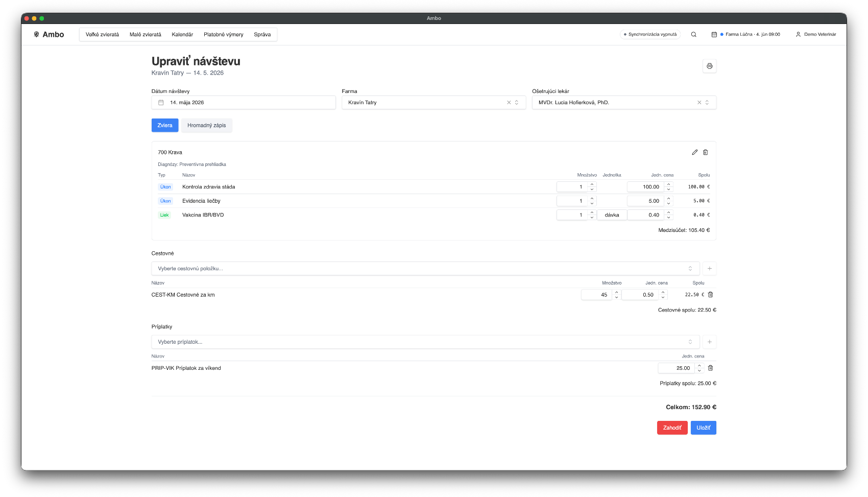Click quantity stepper for Vakcína IBR/BVD
The image size is (868, 497).
592,215
